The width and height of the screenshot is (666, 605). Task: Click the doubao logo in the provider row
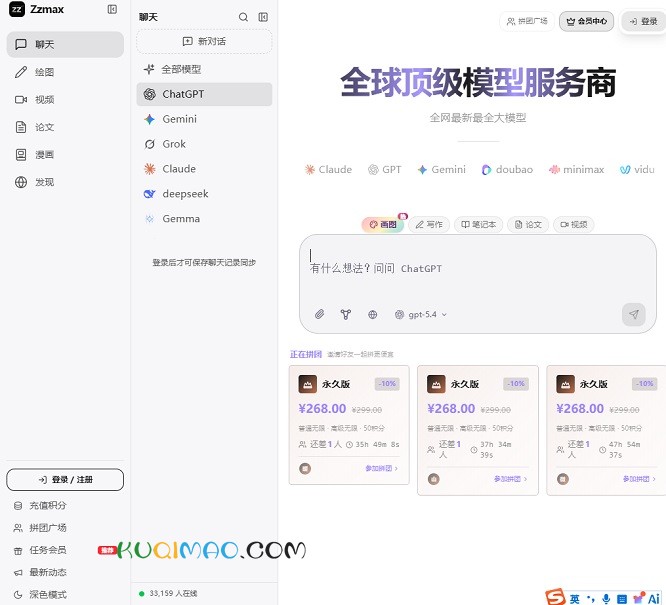(507, 170)
